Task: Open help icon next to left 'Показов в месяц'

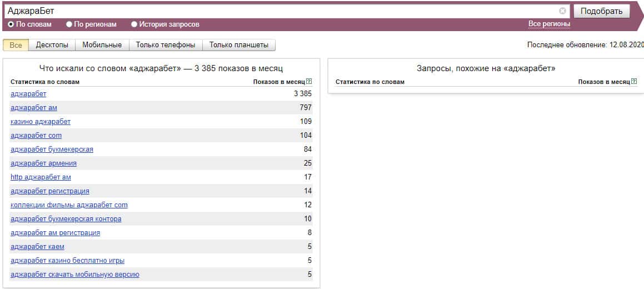Action: click(x=309, y=82)
